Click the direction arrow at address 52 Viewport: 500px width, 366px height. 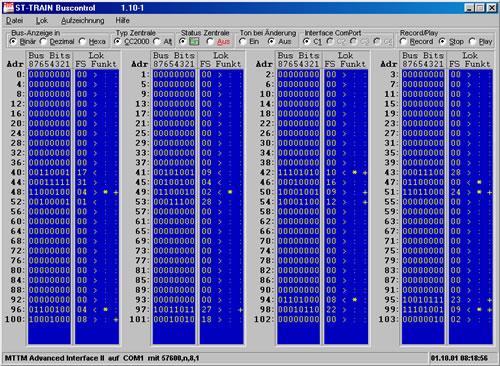coord(95,202)
